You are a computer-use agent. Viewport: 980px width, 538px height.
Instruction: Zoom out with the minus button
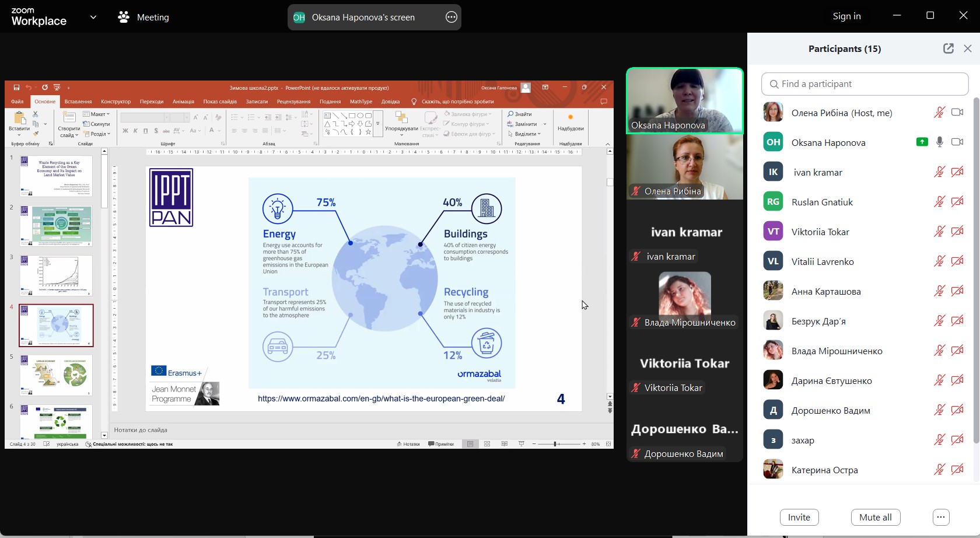534,444
